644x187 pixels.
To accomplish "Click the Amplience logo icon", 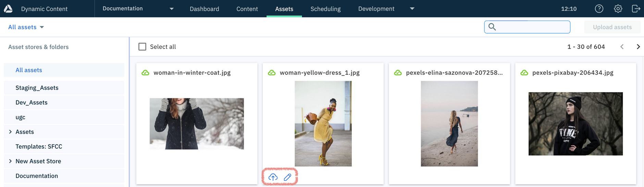I will tap(8, 9).
